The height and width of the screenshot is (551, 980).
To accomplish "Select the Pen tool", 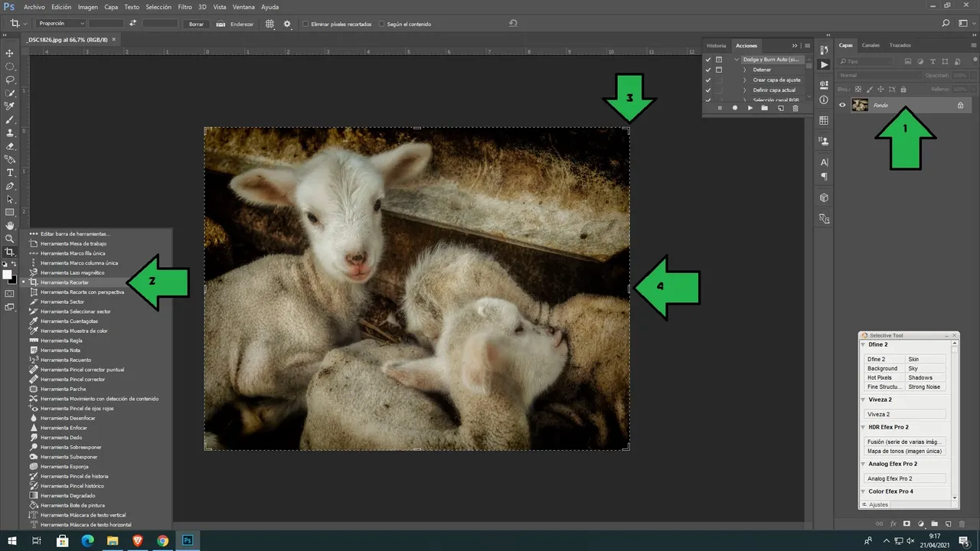I will point(10,186).
